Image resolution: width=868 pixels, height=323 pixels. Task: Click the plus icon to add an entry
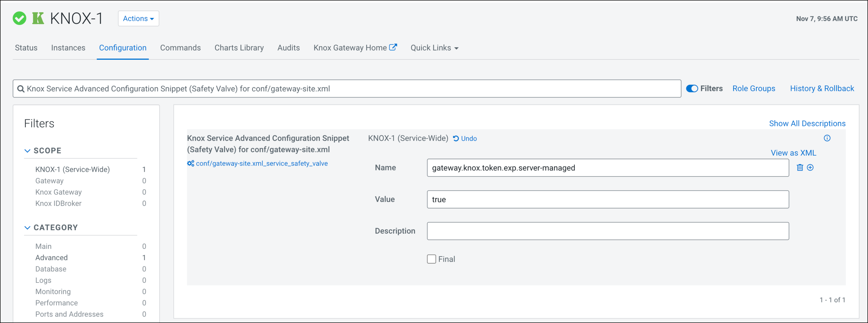(x=810, y=168)
